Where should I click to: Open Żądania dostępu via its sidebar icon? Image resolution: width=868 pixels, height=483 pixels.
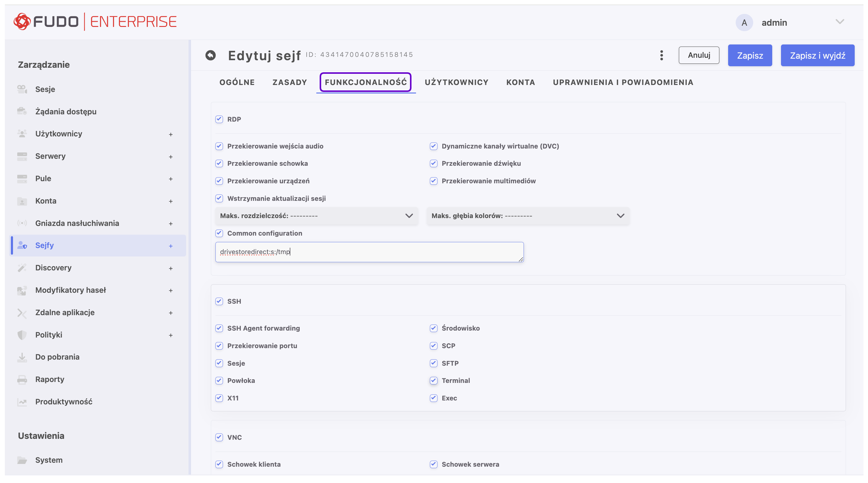[22, 111]
